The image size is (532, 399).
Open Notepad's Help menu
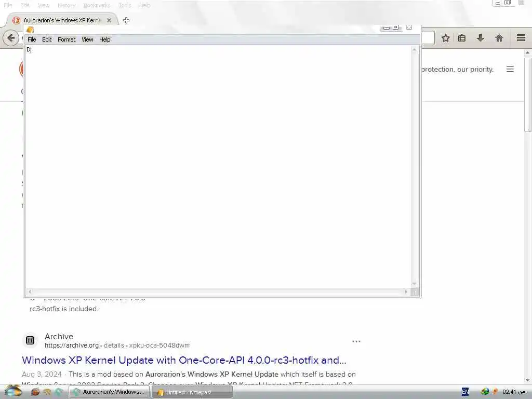(105, 39)
